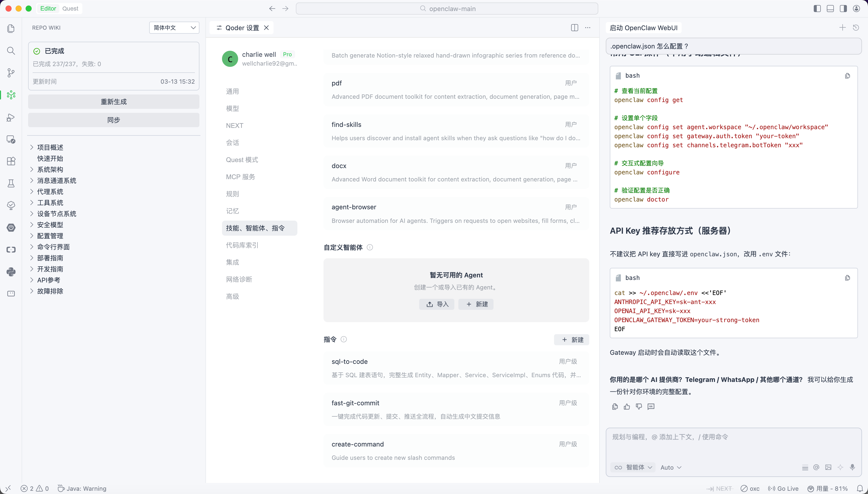The image size is (868, 494).
Task: Open the 简体中文 language dropdown
Action: pyautogui.click(x=174, y=28)
